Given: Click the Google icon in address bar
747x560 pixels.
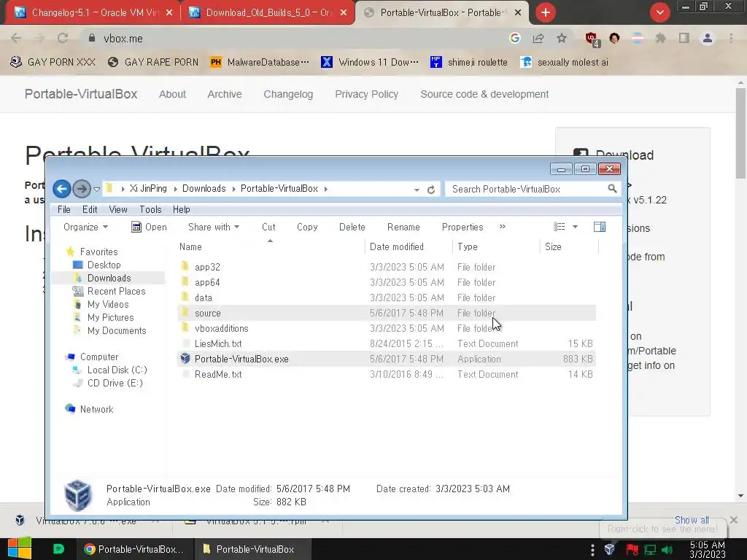Looking at the screenshot, I should click(x=514, y=39).
